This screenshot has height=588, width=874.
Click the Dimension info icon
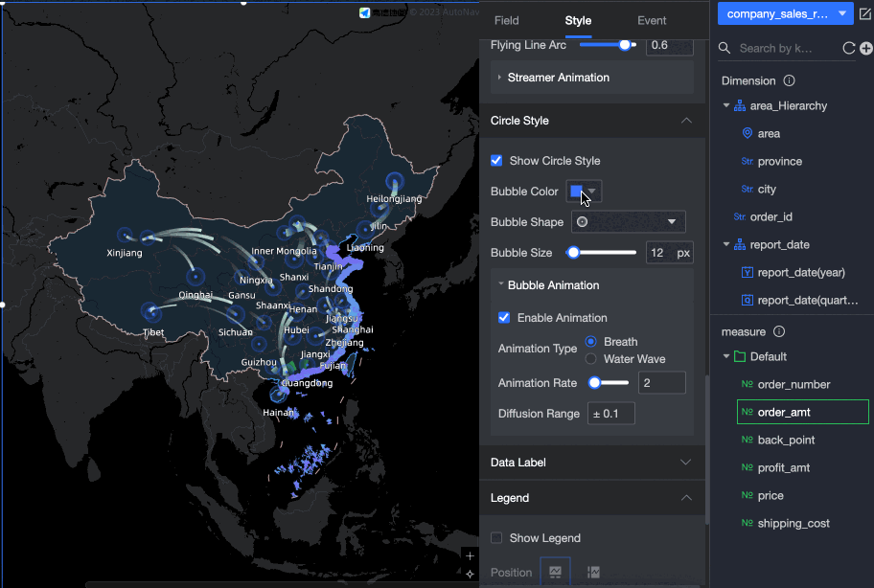click(789, 80)
